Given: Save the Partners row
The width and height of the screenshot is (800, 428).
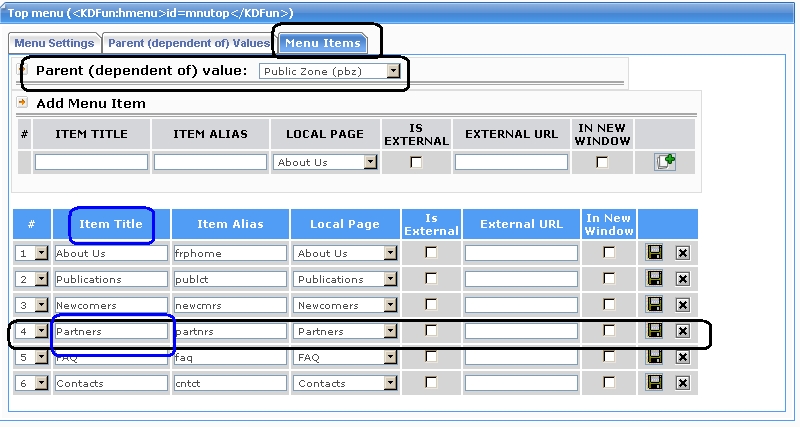Looking at the screenshot, I should (656, 331).
